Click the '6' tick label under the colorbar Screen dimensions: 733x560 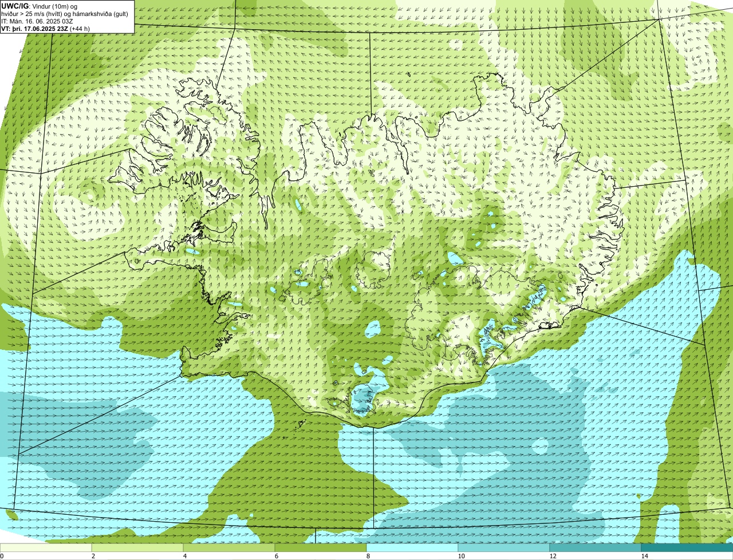(x=276, y=556)
